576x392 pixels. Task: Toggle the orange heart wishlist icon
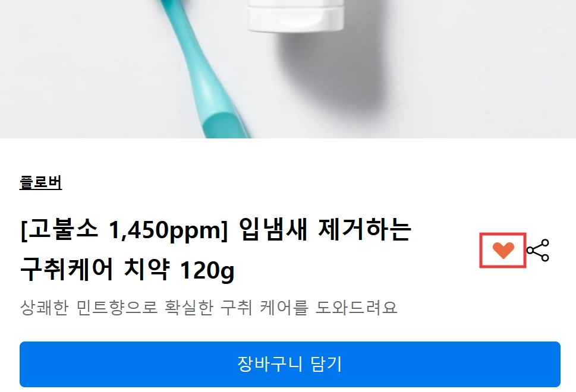503,250
